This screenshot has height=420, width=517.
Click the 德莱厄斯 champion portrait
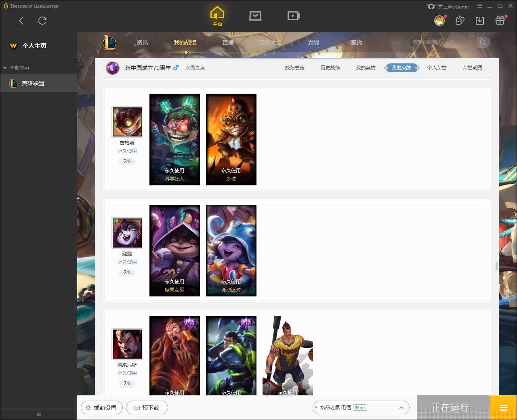pyautogui.click(x=127, y=344)
